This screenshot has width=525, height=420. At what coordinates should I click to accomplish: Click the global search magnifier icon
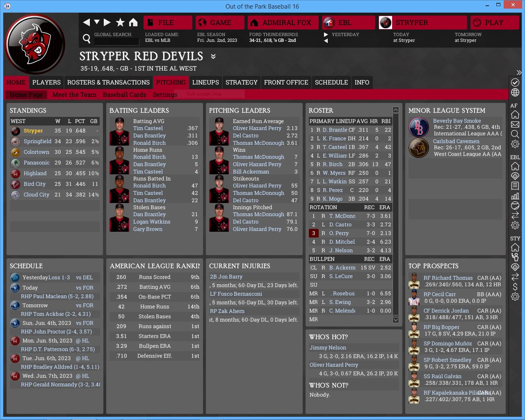pyautogui.click(x=87, y=39)
